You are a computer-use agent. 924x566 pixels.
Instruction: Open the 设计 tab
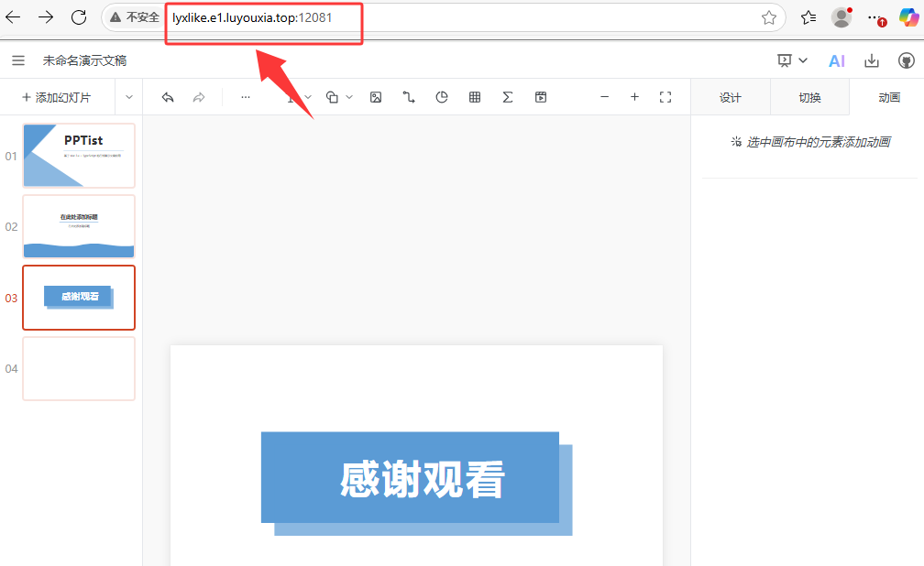pos(730,96)
